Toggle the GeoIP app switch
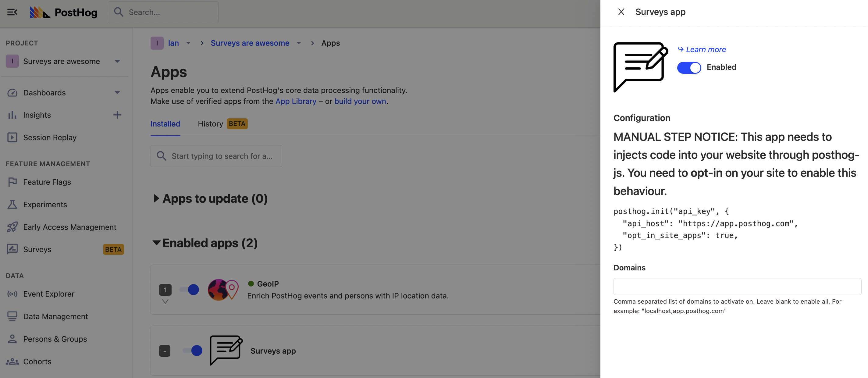This screenshot has width=868, height=378. (189, 289)
